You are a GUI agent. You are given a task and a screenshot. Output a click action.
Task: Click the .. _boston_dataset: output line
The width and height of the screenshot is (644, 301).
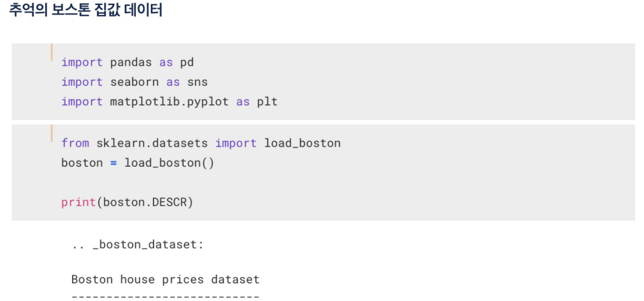pyautogui.click(x=138, y=245)
